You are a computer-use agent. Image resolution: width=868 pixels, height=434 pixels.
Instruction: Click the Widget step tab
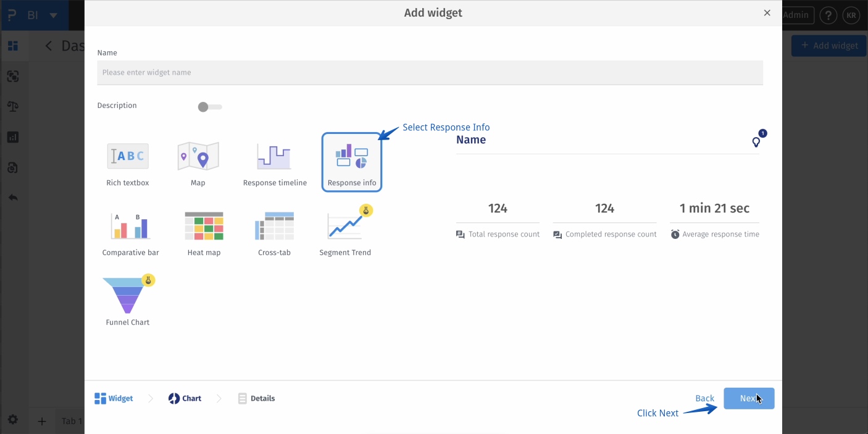[x=114, y=398]
